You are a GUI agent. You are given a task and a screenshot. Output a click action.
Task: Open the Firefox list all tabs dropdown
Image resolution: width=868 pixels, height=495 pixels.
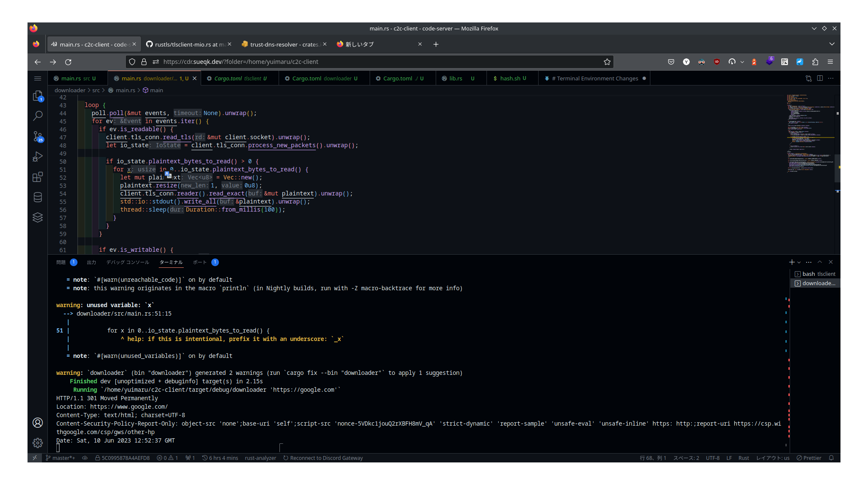point(832,44)
